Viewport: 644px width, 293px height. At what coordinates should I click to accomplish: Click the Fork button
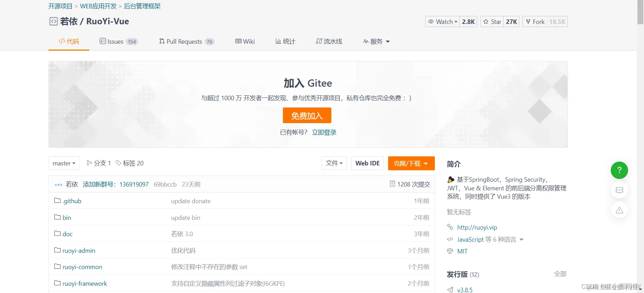535,21
